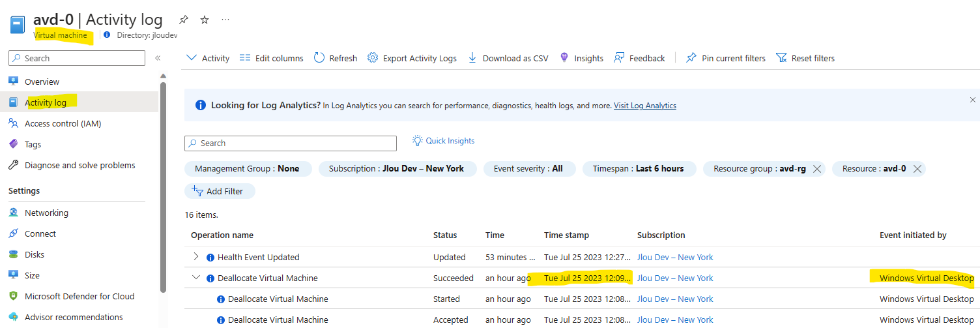Click info icon on Health Event Updated

pos(210,258)
